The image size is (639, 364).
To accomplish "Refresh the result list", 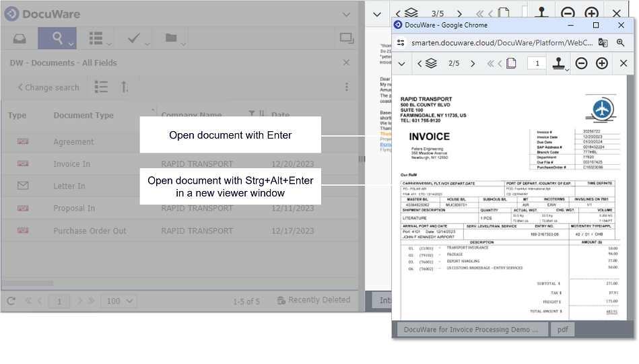I will click(11, 301).
